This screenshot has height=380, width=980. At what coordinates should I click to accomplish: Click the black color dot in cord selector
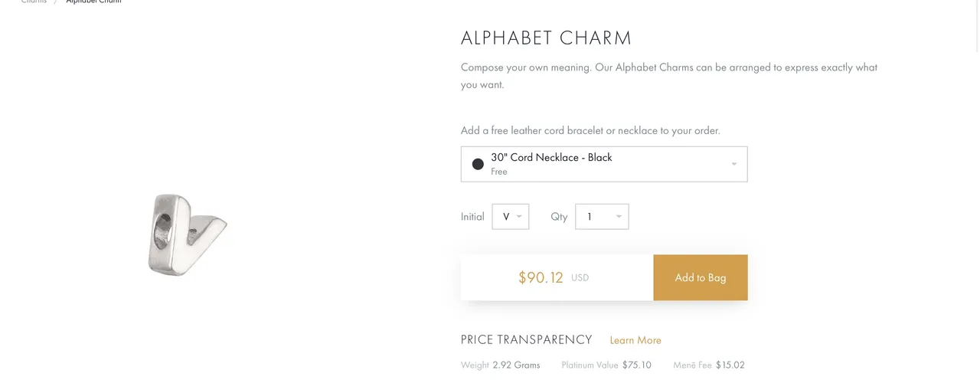(x=478, y=164)
